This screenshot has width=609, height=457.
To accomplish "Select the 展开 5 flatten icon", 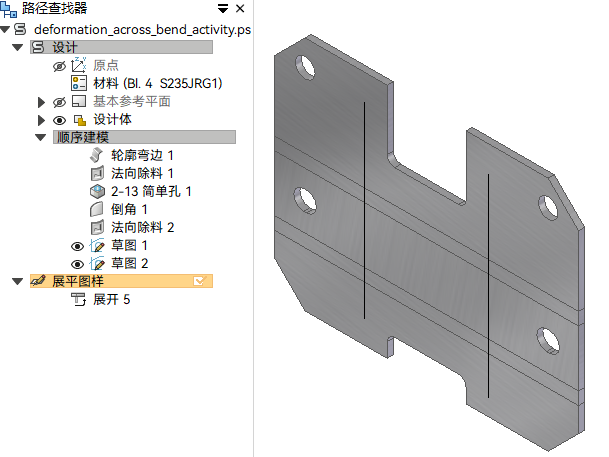I will pyautogui.click(x=78, y=299).
